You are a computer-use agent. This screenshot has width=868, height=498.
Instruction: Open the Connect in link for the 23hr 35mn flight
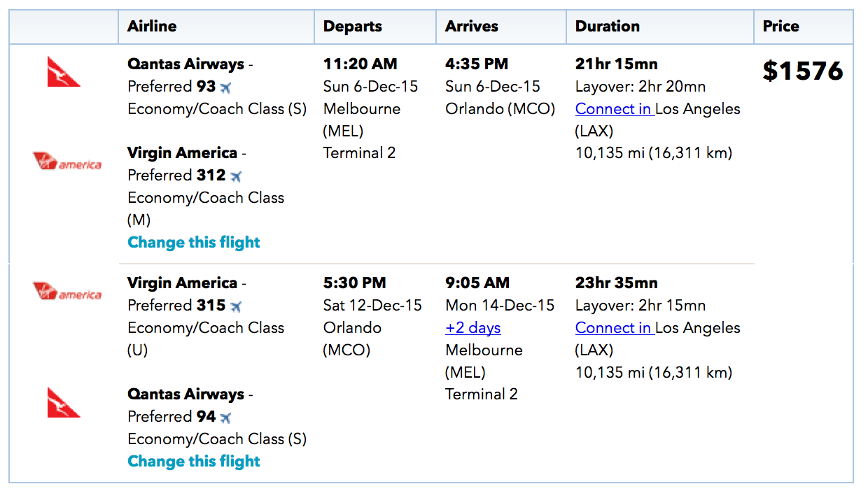tap(615, 328)
